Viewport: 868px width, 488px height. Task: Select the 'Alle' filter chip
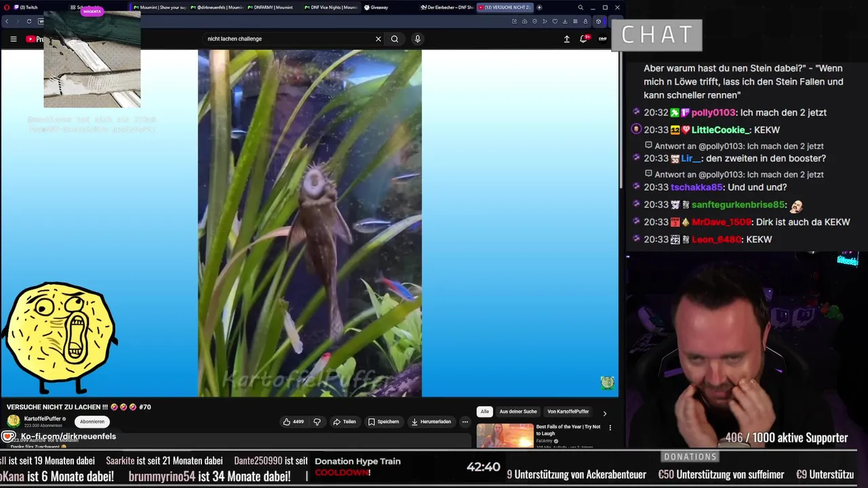485,411
